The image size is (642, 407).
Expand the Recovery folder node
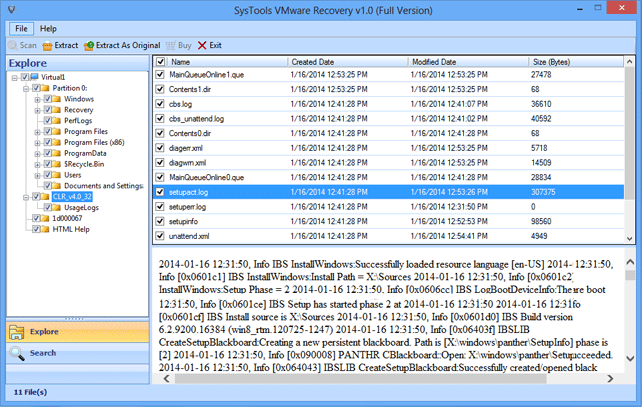tap(37, 110)
